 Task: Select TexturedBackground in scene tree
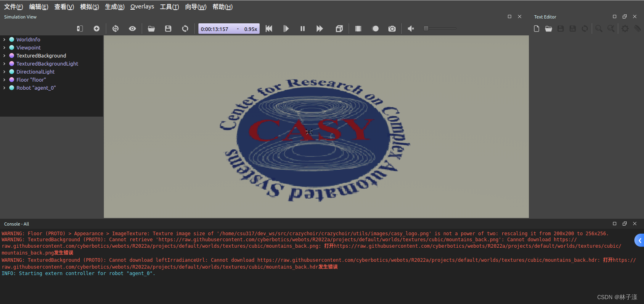(41, 55)
